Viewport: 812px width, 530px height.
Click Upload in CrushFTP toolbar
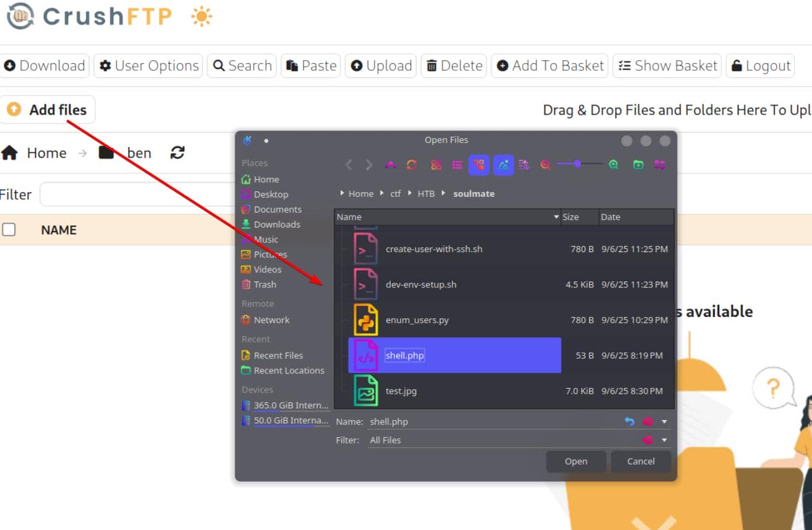point(381,66)
